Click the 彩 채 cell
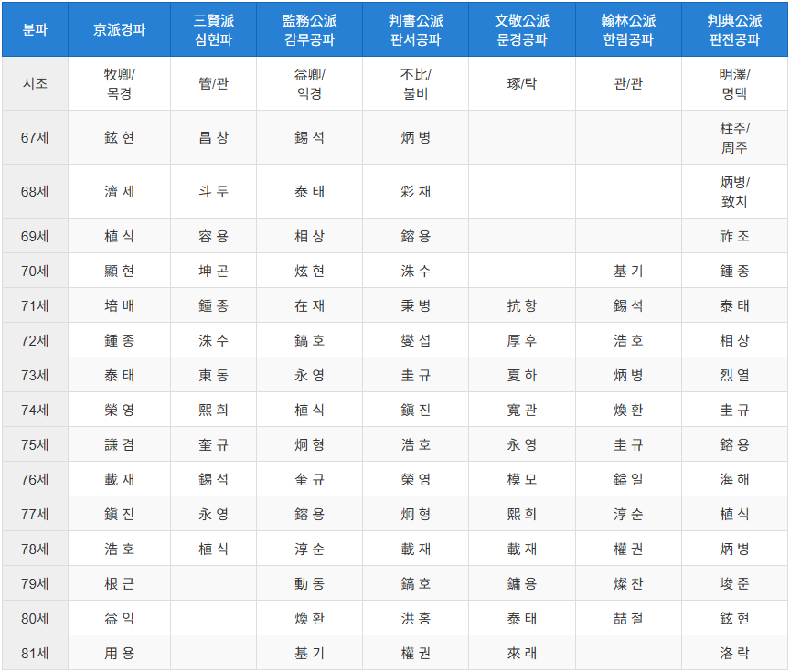The image size is (790, 672). [x=416, y=191]
